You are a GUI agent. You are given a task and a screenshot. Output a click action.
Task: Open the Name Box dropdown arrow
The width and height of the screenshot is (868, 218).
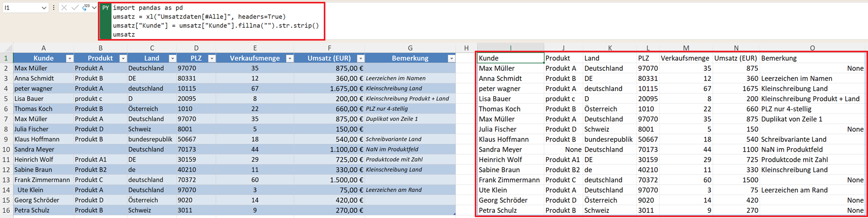[x=44, y=8]
